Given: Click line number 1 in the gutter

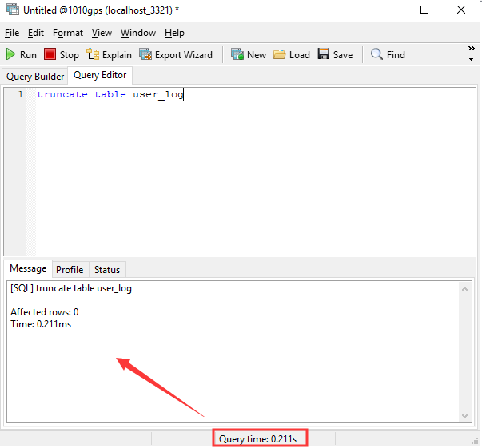Looking at the screenshot, I should pyautogui.click(x=20, y=94).
